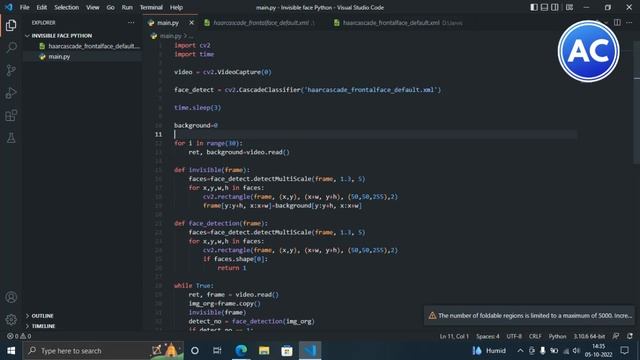Open the Extensions view
This screenshot has height=360, width=640.
11,116
